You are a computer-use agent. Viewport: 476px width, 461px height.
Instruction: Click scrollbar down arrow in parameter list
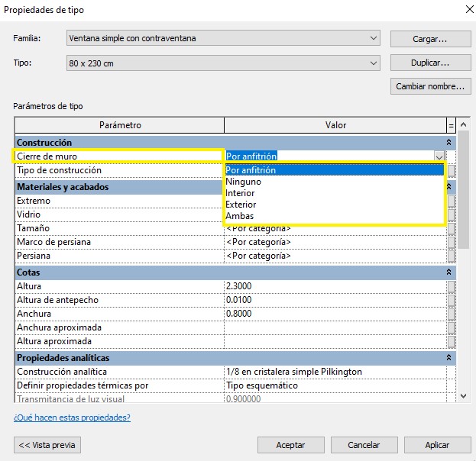(461, 396)
